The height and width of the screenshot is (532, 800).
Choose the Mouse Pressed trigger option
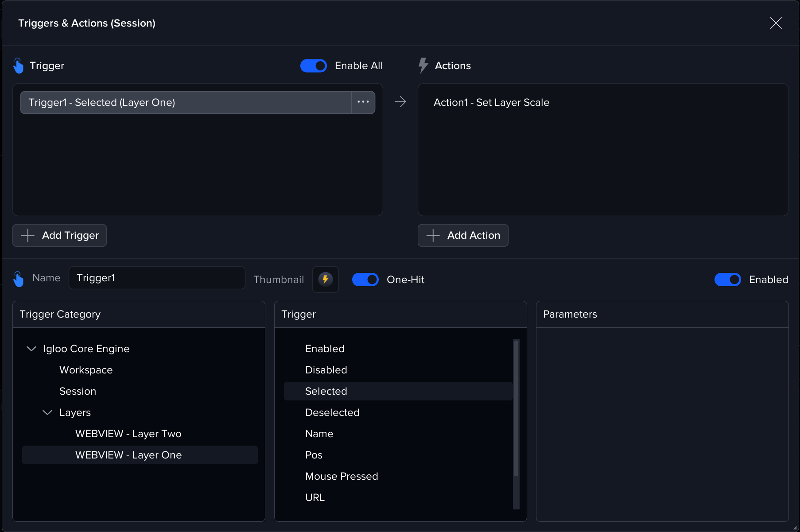point(342,476)
